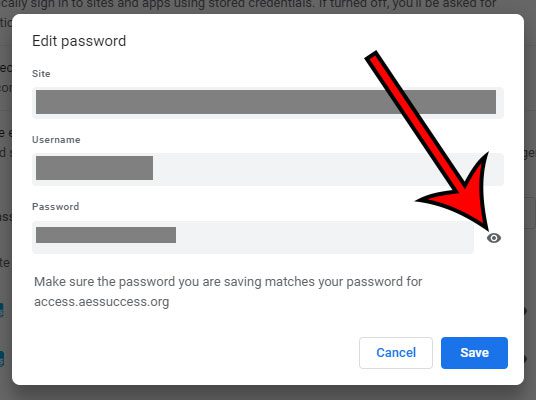This screenshot has width=536, height=400.
Task: Place cursor in the Password field
Action: 253,237
